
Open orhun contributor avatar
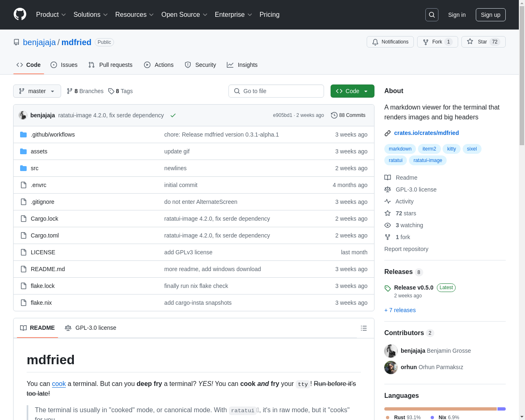coord(391,367)
